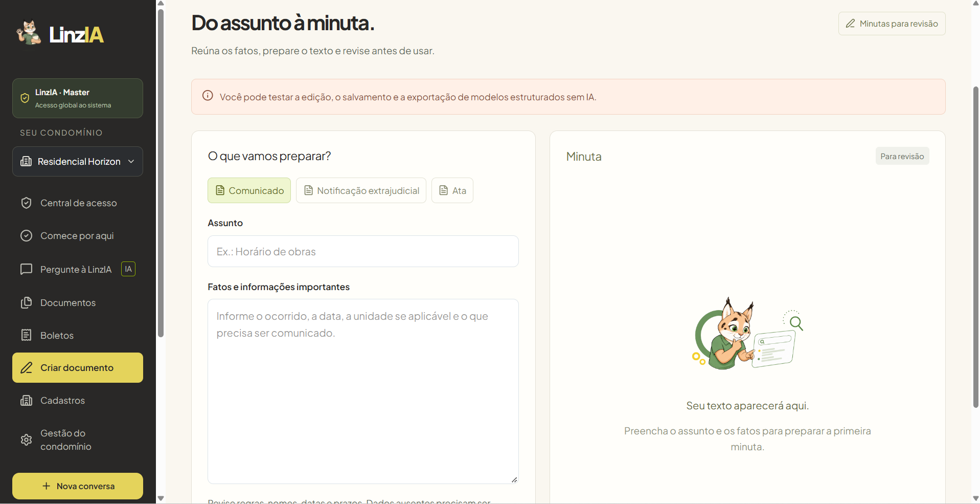
Task: Focus the Assunto input field
Action: (363, 251)
